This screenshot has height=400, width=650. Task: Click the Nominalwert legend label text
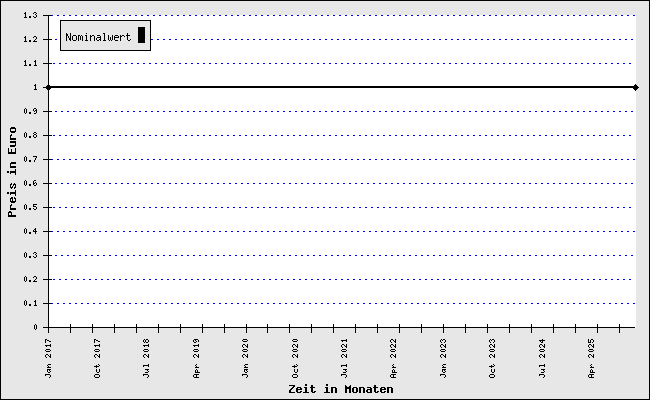(98, 37)
